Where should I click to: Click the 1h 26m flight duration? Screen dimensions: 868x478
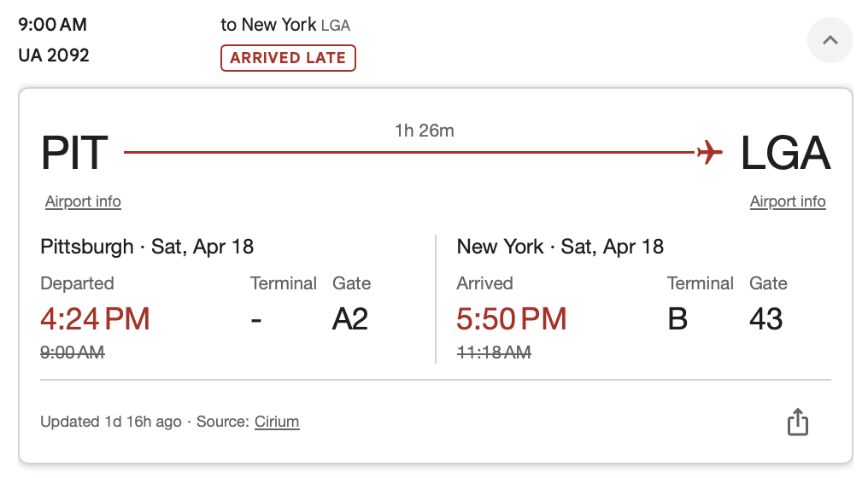425,131
